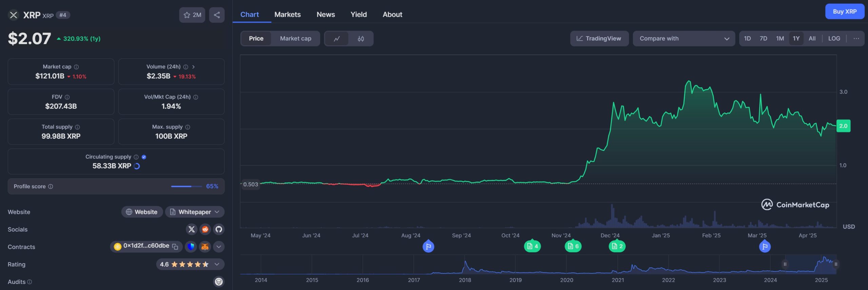Click the Profile score progress bar
Screen dimensions: 868x290
[x=186, y=186]
